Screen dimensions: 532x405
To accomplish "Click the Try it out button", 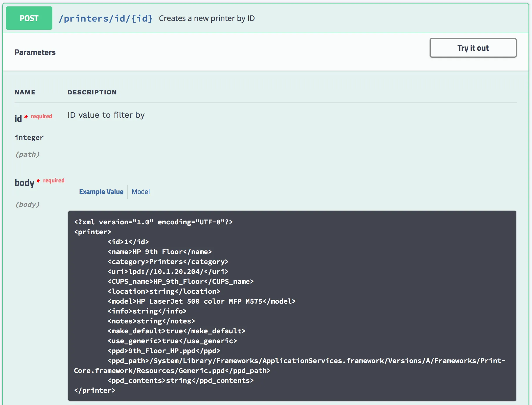I will click(473, 48).
